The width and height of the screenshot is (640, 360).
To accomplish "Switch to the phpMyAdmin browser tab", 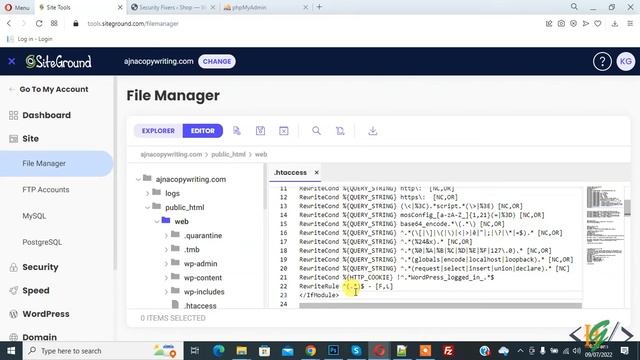I will pos(266,7).
